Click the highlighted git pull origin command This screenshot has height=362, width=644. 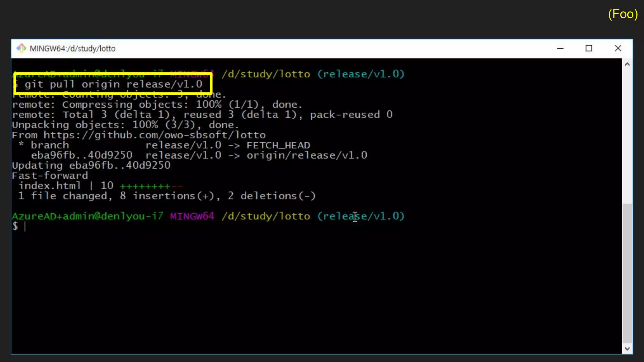[x=113, y=84]
